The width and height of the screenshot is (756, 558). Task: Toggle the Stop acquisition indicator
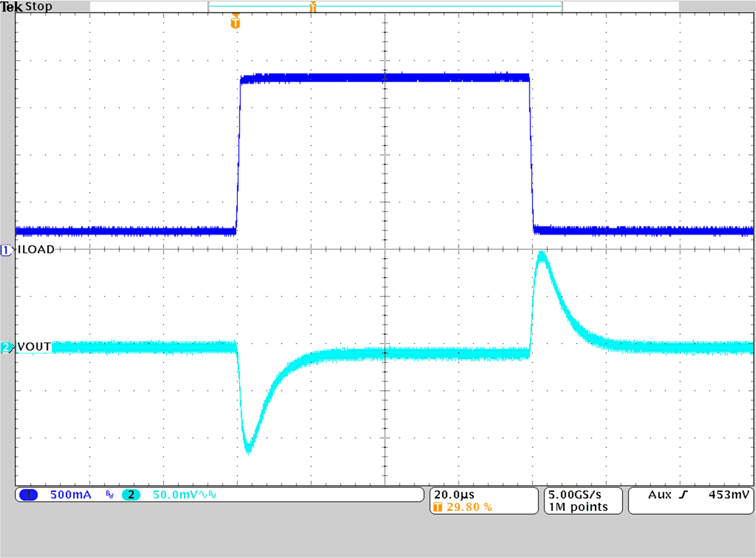[39, 7]
